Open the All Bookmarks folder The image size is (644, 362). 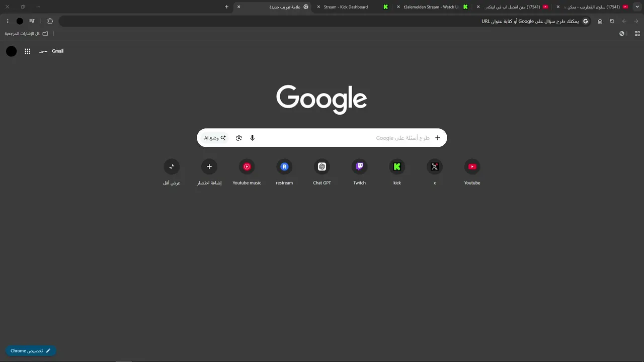coord(27,34)
